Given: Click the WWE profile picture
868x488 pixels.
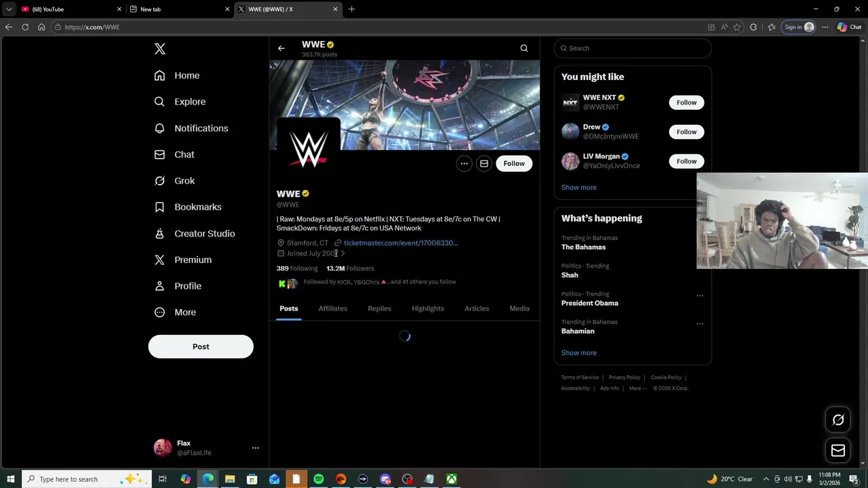Looking at the screenshot, I should [x=309, y=150].
